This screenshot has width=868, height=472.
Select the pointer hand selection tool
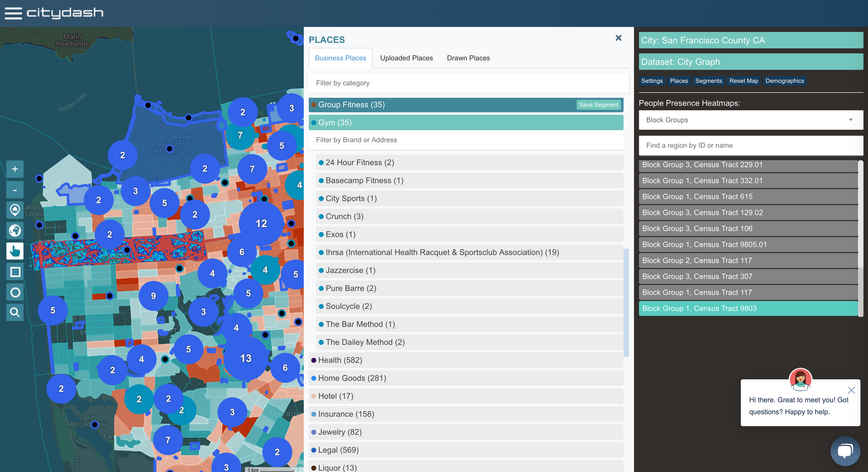click(15, 251)
